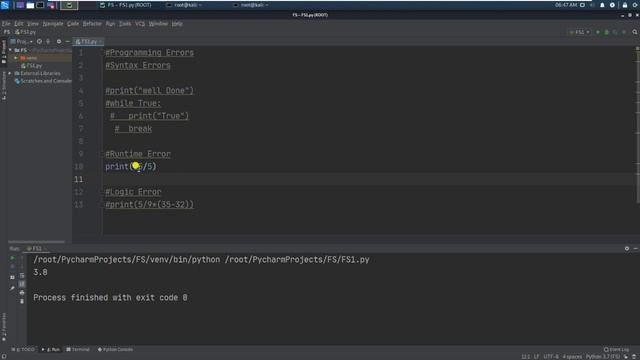Screen dimensions: 640x360
Task: Open the Help menu
Action: point(177,24)
